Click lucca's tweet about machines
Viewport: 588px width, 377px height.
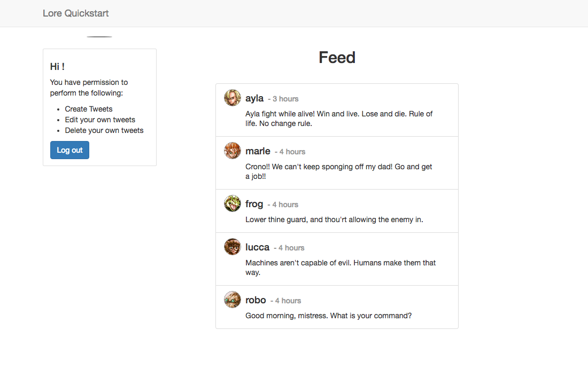tap(341, 268)
